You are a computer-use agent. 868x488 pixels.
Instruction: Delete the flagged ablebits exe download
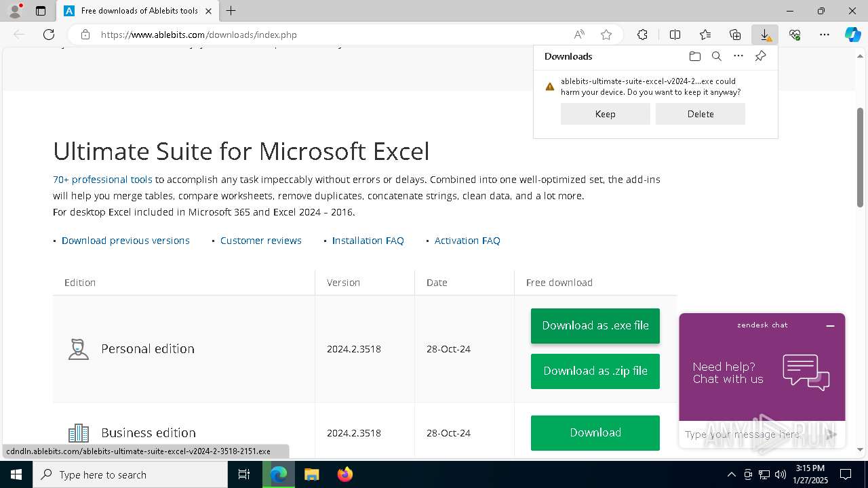coord(701,114)
